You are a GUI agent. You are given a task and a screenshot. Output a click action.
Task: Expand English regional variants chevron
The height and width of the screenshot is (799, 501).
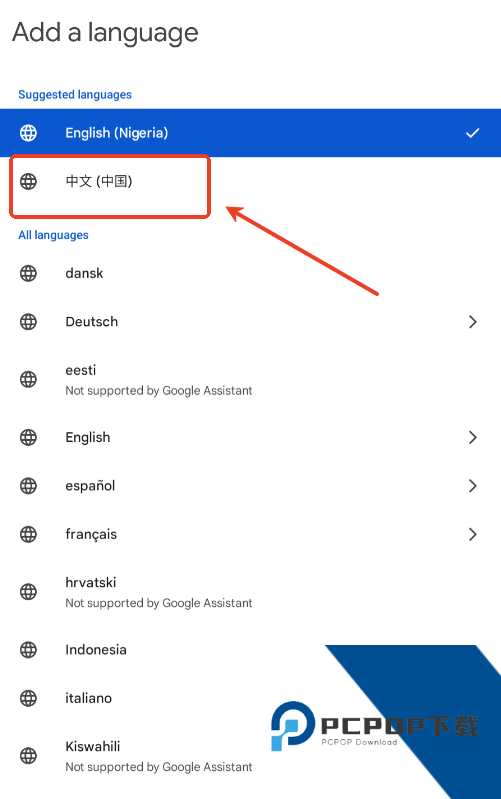pyautogui.click(x=472, y=438)
